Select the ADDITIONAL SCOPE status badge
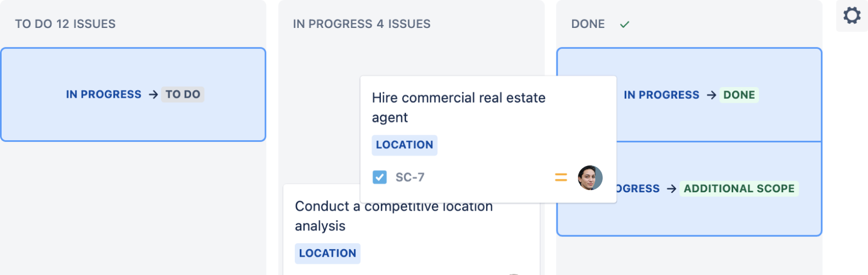Image resolution: width=868 pixels, height=275 pixels. 739,189
